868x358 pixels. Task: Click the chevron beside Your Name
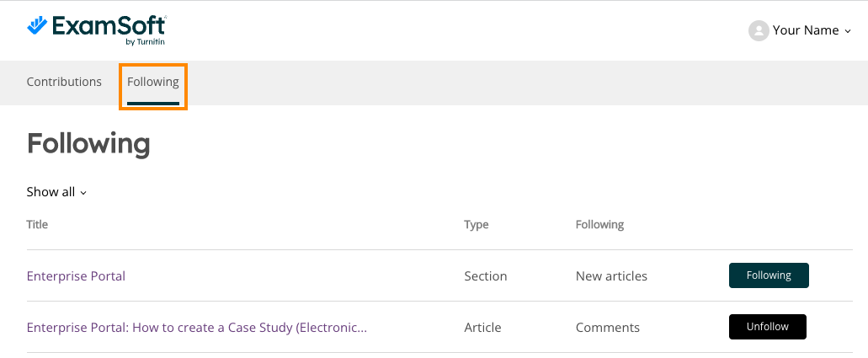click(x=848, y=32)
